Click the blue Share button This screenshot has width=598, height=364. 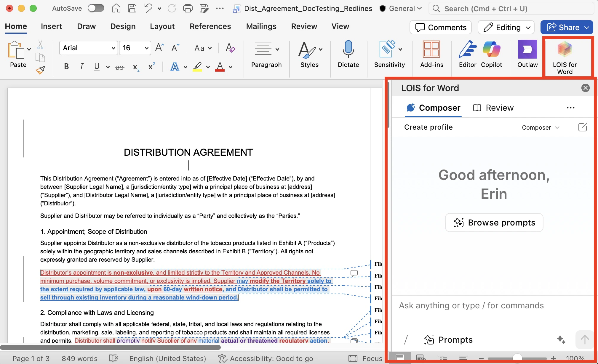tap(566, 27)
